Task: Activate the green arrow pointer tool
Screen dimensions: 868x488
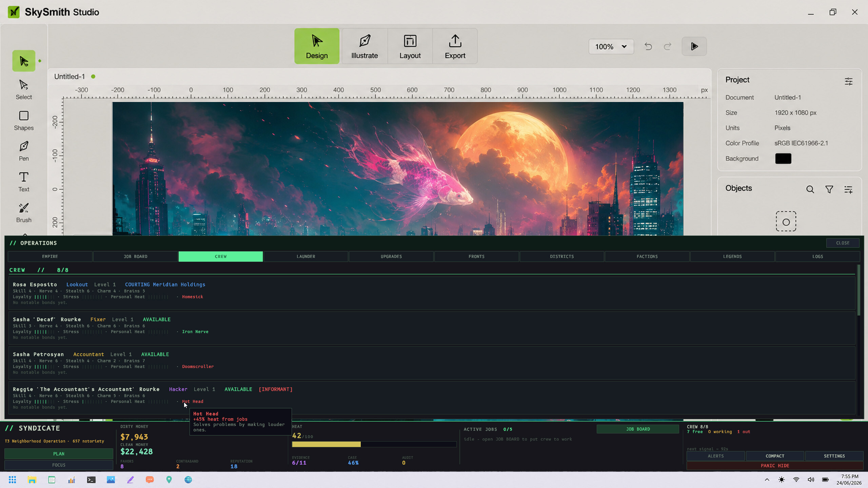Action: (x=24, y=61)
